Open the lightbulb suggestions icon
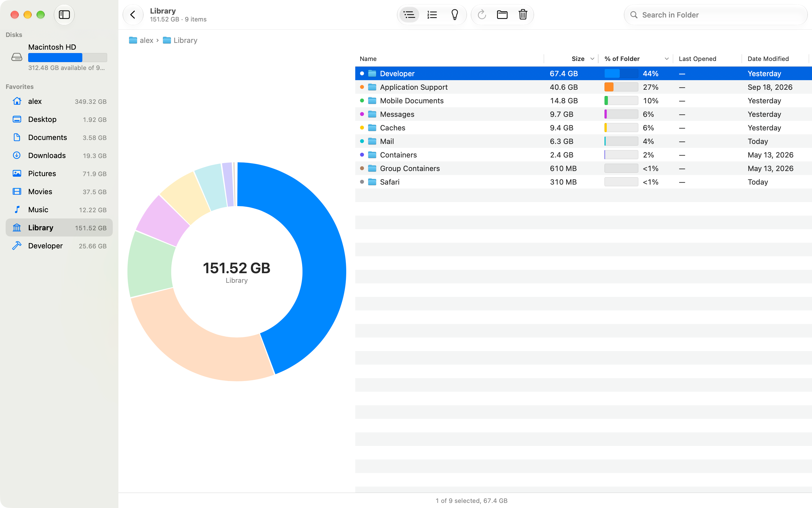812x508 pixels. tap(455, 15)
